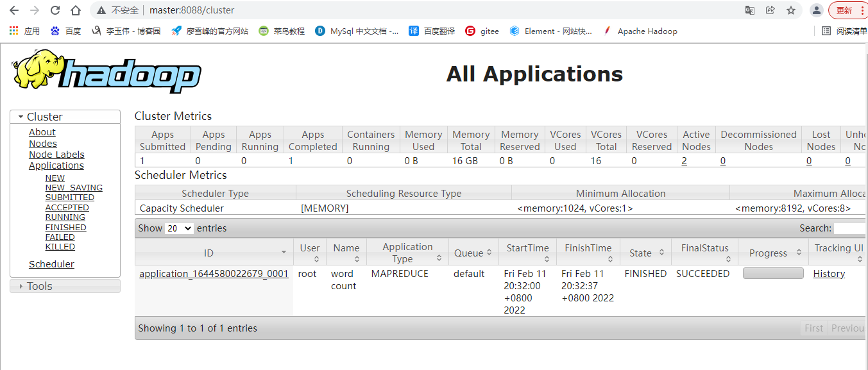Collapse the Cluster sidebar section
This screenshot has width=868, height=370.
pos(65,117)
